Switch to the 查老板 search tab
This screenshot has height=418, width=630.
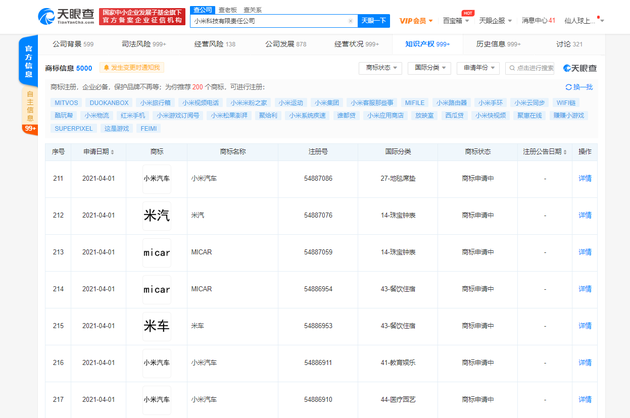coord(228,10)
